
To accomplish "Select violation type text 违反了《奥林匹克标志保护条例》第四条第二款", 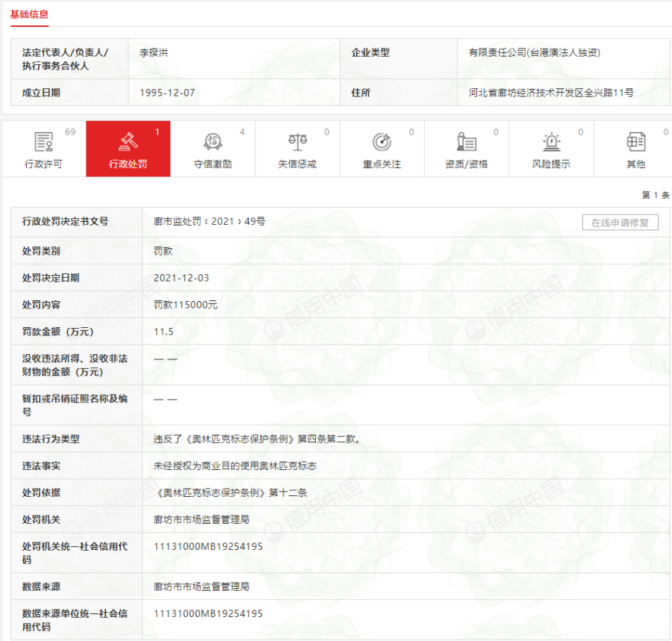I will pos(257,439).
